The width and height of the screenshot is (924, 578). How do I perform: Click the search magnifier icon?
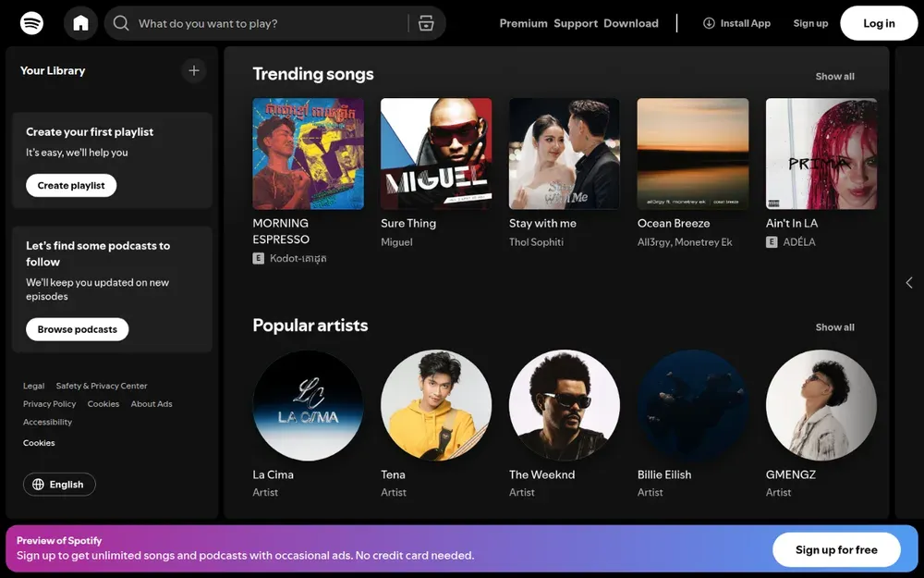click(121, 24)
